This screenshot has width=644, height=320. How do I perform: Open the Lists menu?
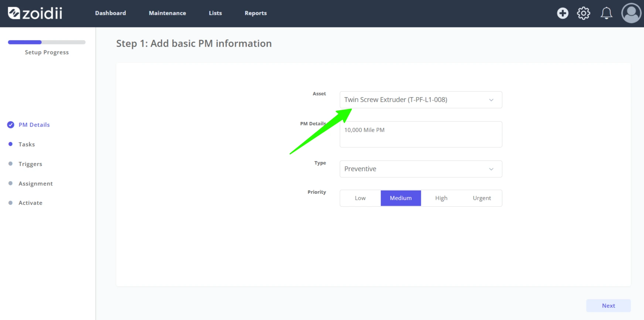[215, 13]
